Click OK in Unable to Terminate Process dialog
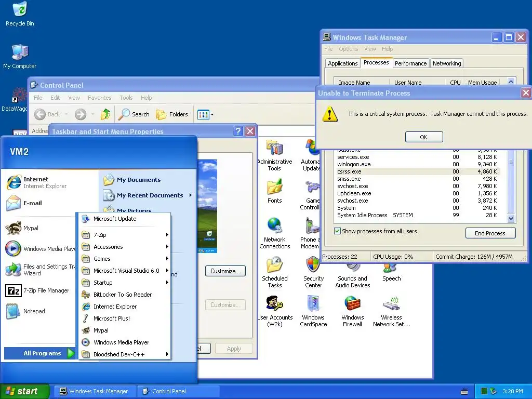 (x=424, y=137)
